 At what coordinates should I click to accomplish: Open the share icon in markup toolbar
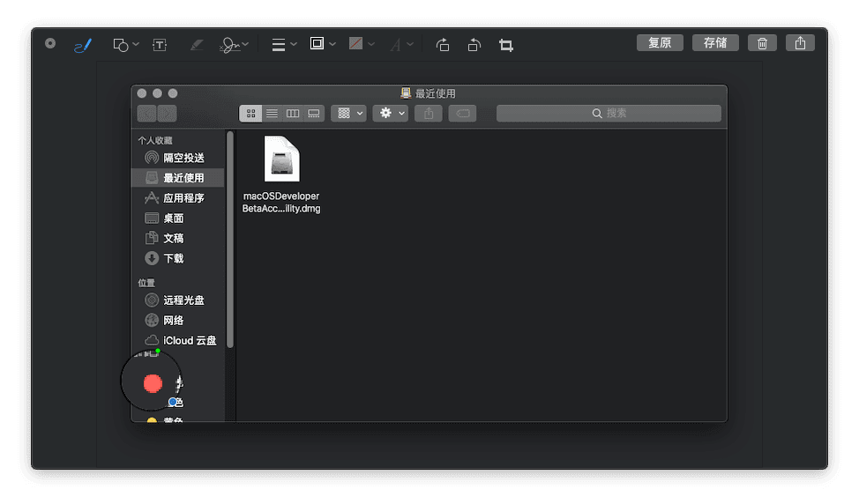click(x=800, y=43)
